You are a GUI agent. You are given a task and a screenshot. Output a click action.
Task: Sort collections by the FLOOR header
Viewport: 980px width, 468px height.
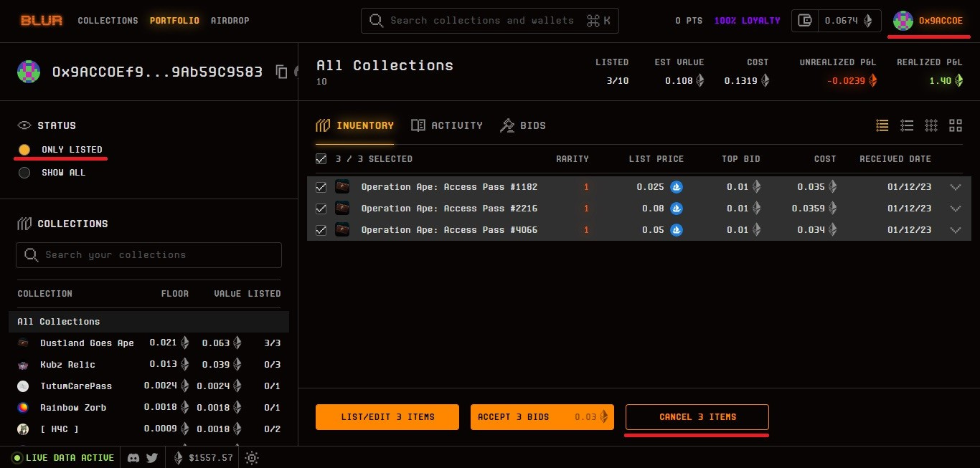[175, 294]
